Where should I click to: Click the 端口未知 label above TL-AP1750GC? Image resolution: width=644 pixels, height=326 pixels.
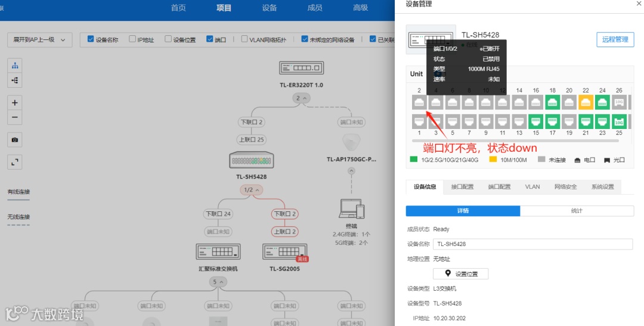(x=352, y=122)
